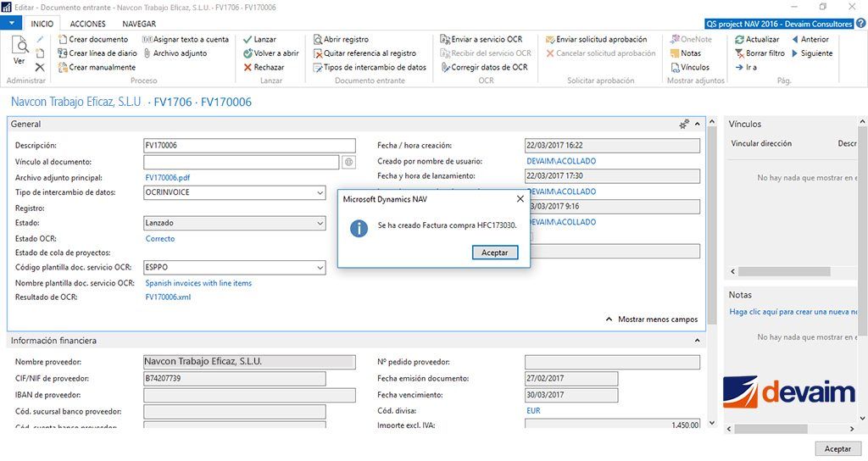Open the Código plantilla doc. servicio OCR dropdown

coord(320,267)
